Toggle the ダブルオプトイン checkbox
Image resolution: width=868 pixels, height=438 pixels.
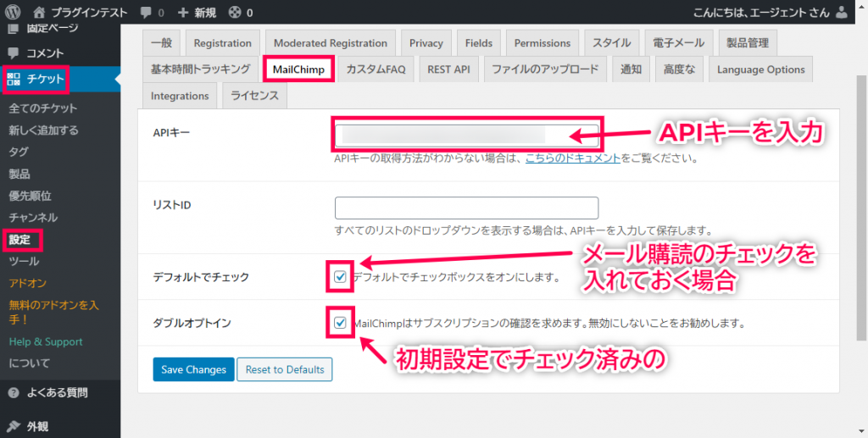pos(340,323)
